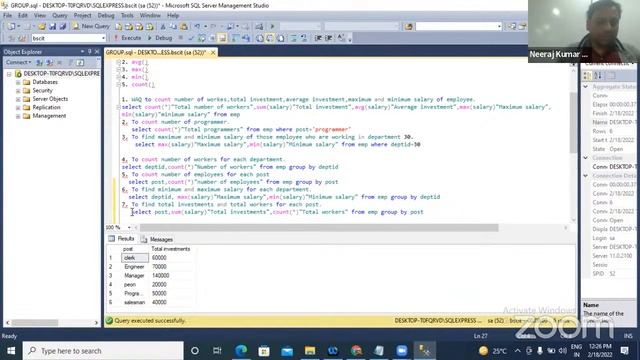The image size is (640, 360).
Task: Click the Uncomment Selected Lines icon
Action: click(304, 38)
